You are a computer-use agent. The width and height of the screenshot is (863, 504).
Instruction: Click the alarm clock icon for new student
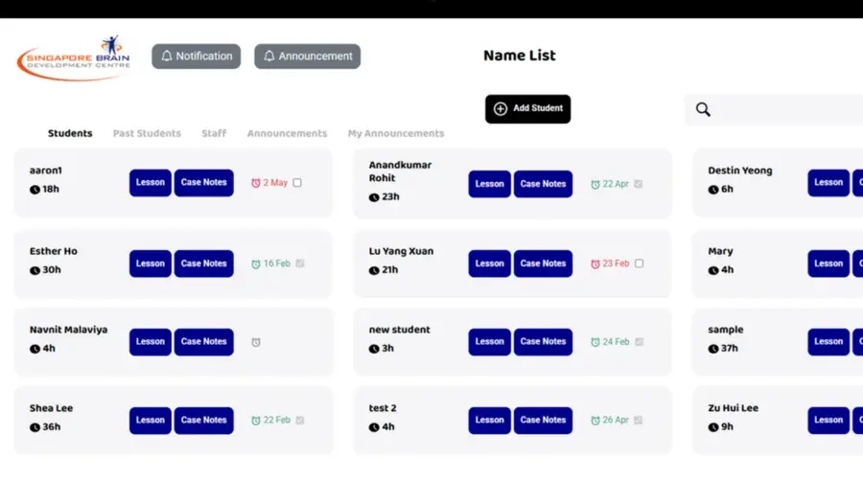595,342
